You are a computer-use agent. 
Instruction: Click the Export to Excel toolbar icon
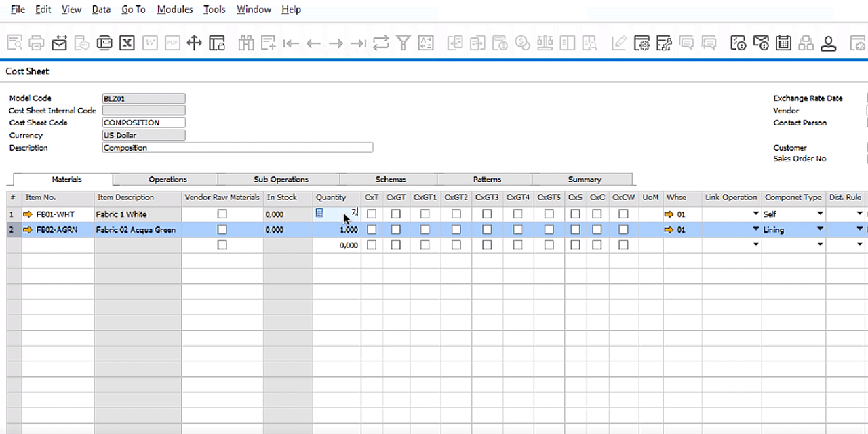click(127, 43)
